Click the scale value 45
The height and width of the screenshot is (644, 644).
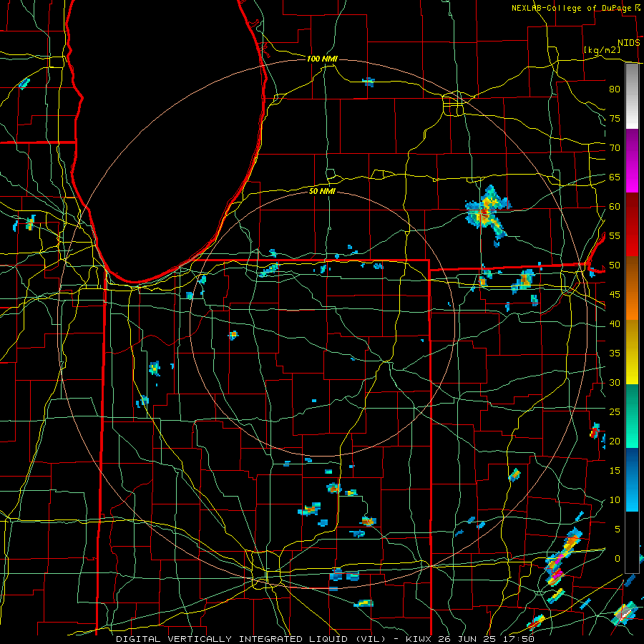tap(615, 295)
